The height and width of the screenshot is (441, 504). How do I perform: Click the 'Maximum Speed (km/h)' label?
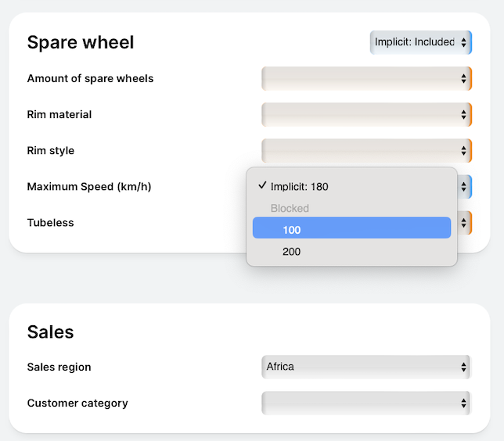89,187
